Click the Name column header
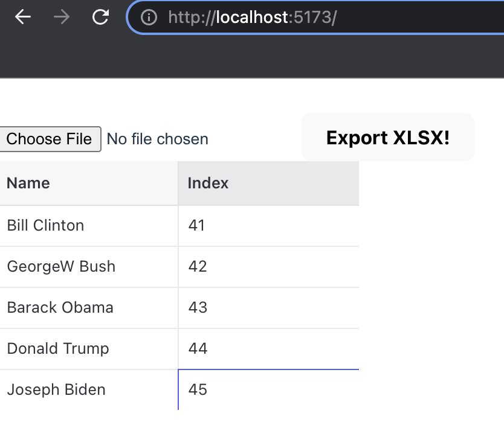The image size is (504, 425). point(89,184)
